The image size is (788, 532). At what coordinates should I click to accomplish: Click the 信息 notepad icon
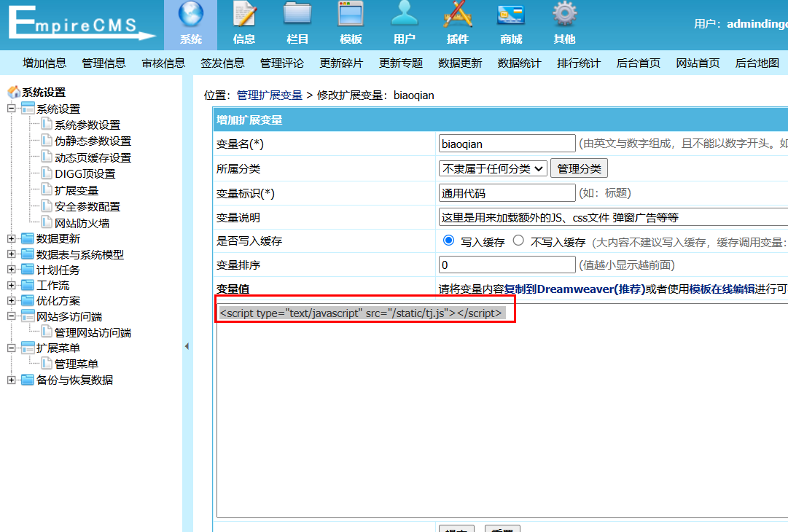pos(244,16)
